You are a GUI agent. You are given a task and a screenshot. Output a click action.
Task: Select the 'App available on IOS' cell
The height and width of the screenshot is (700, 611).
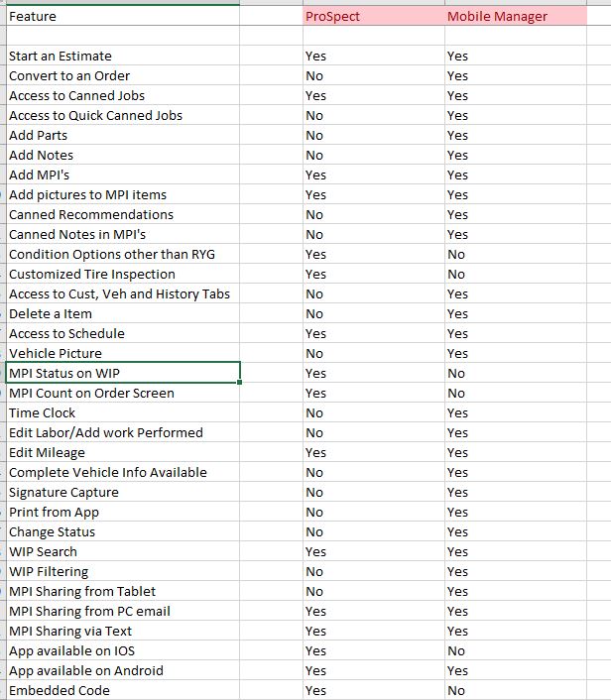click(123, 650)
